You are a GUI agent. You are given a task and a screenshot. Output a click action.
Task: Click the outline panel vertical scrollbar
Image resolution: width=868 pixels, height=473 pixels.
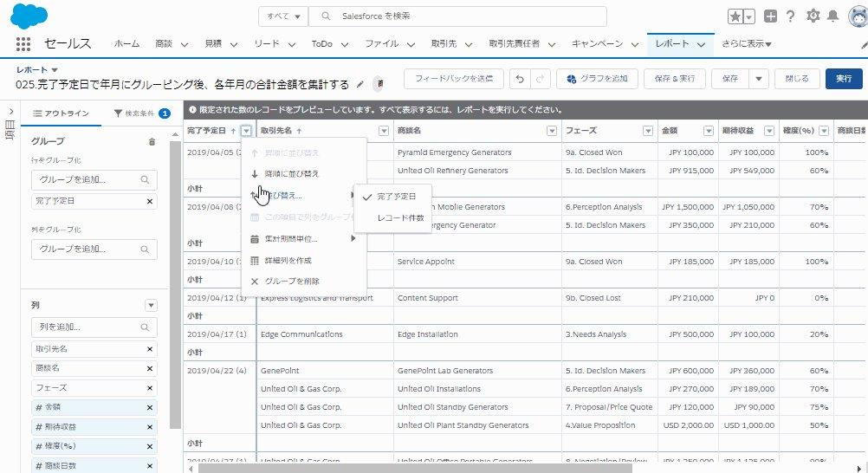point(176,285)
